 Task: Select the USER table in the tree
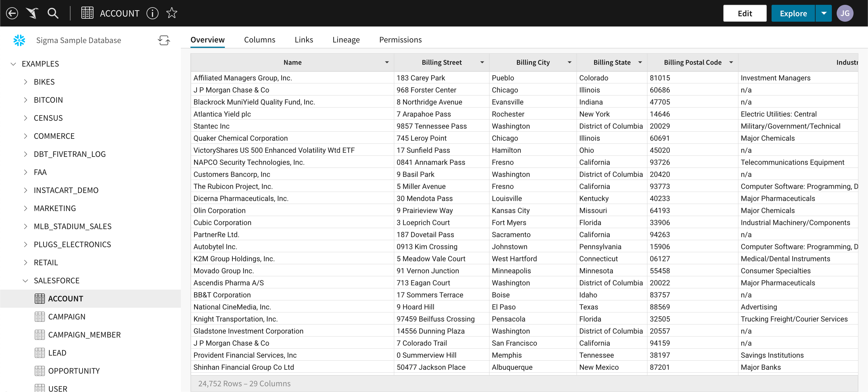click(58, 389)
